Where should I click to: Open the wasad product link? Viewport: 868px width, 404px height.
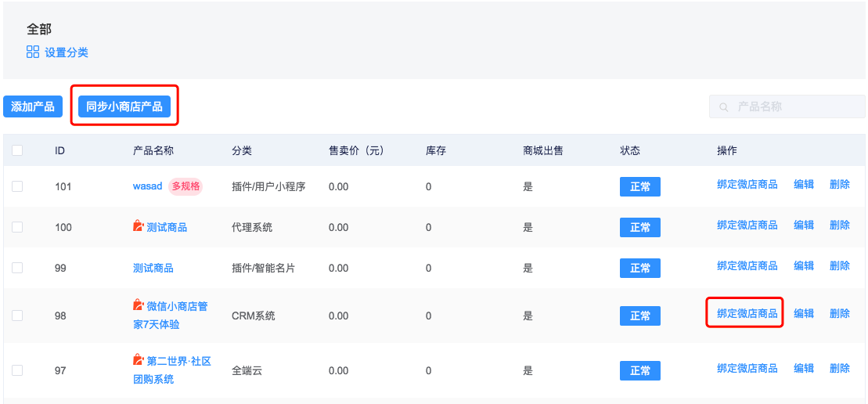point(147,186)
